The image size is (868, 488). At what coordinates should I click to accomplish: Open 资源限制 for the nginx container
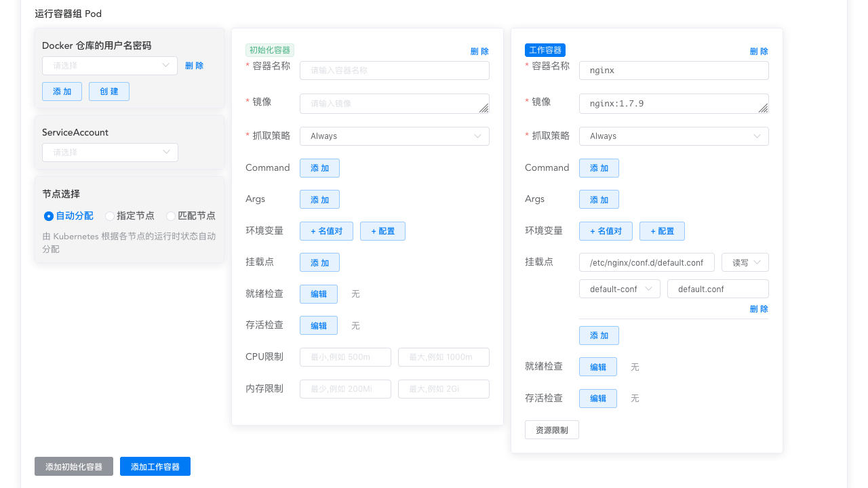[551, 429]
